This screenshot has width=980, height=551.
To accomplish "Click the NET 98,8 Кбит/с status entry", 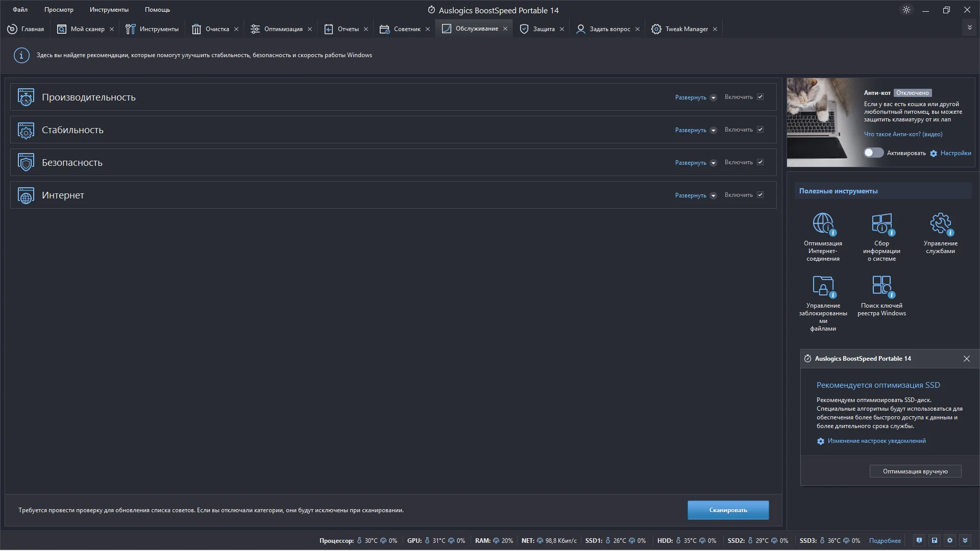I will (x=549, y=541).
